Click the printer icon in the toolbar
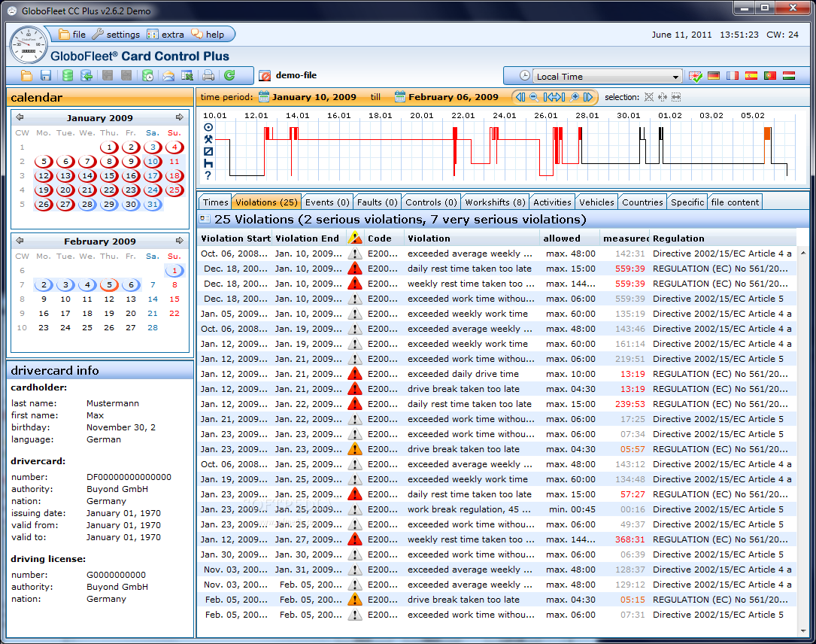Viewport: 816px width, 644px height. pyautogui.click(x=209, y=75)
